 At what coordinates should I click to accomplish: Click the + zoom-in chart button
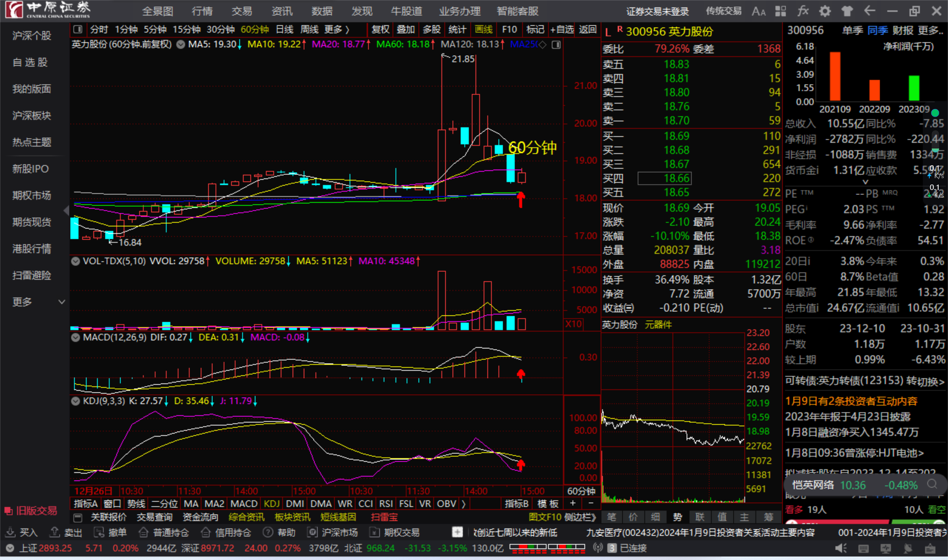(x=573, y=503)
